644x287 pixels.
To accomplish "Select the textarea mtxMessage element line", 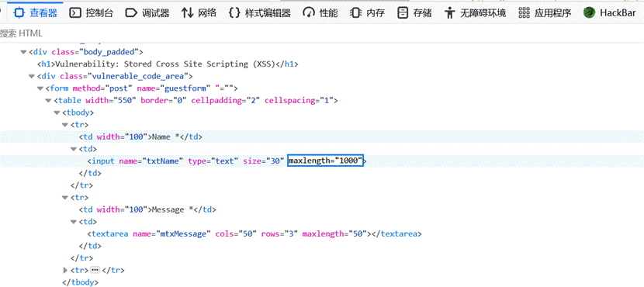I will (254, 233).
